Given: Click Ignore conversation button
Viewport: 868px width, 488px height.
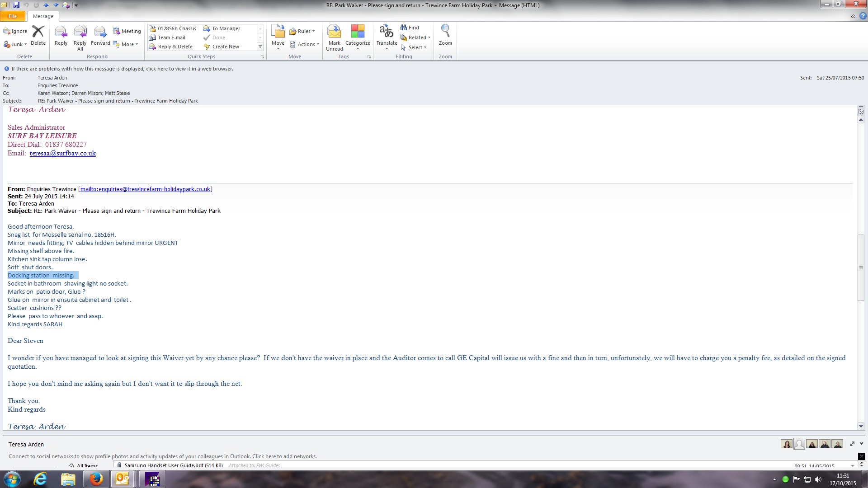Looking at the screenshot, I should coord(15,31).
